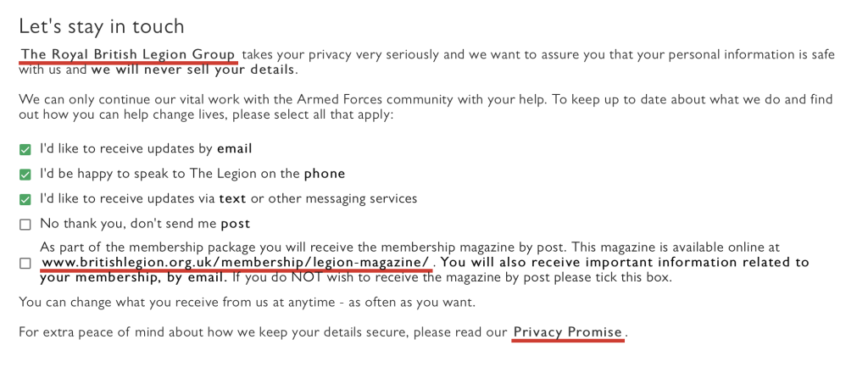Click the bold word 'email' in first option

click(235, 149)
